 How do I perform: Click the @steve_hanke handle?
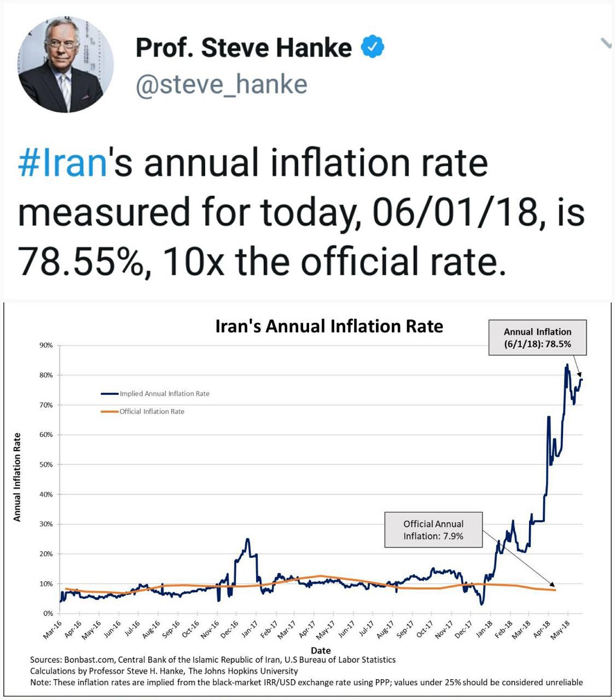(x=221, y=85)
